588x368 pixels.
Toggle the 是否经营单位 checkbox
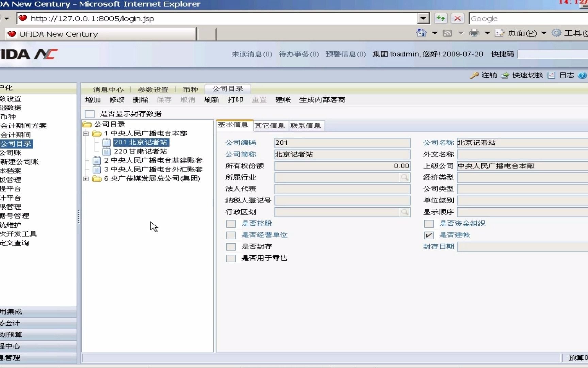[x=231, y=235]
